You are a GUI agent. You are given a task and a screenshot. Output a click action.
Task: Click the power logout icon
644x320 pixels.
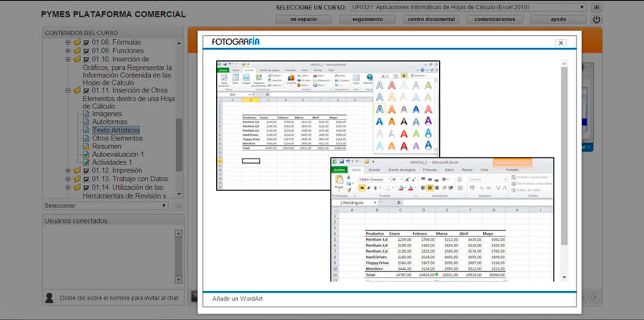596,20
